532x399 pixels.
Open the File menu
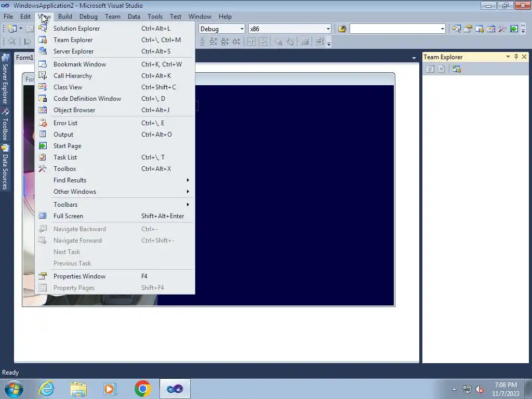(8, 17)
